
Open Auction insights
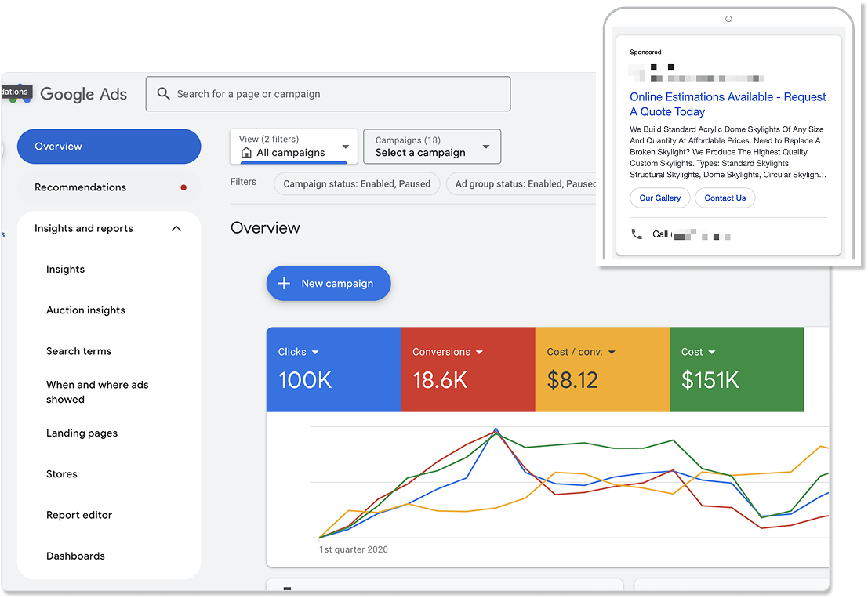click(85, 310)
